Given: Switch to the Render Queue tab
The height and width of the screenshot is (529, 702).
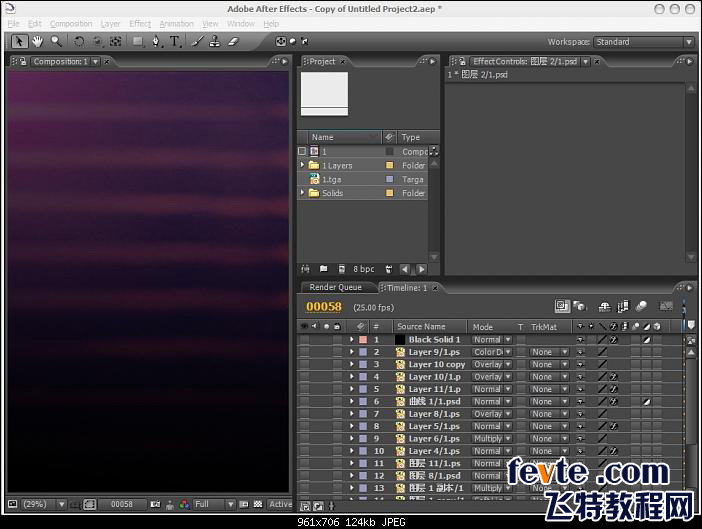Looking at the screenshot, I should [x=335, y=287].
